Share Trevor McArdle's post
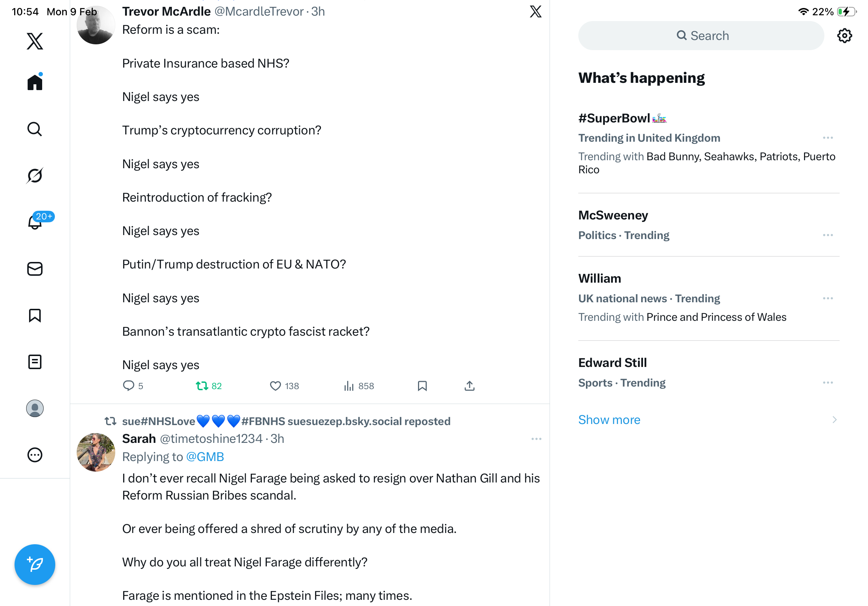Viewport: 868px width, 606px height. click(x=470, y=386)
